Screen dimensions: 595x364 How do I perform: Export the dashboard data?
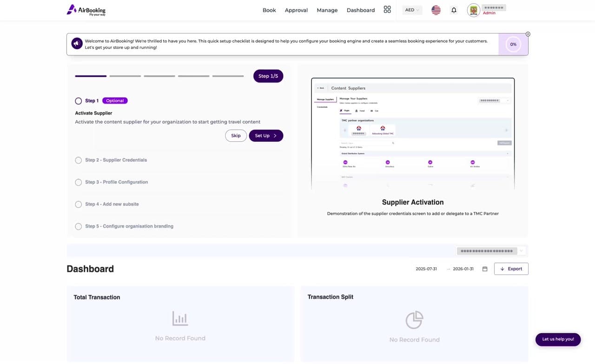click(511, 269)
